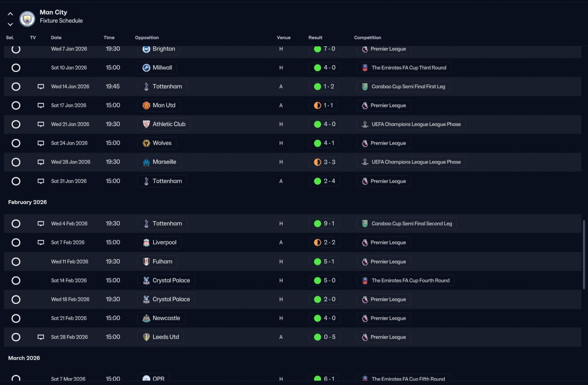
Task: Go to previous team with up chevron
Action: (x=10, y=14)
